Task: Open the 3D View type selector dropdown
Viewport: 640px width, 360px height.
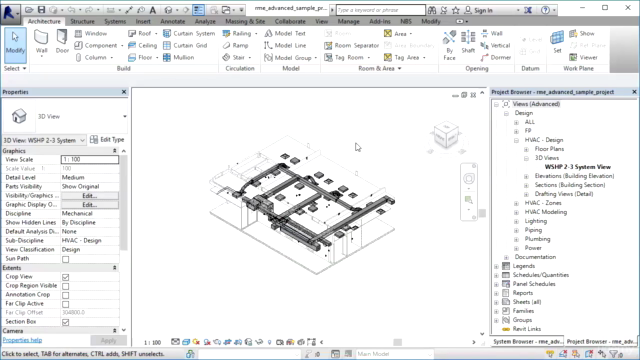Action: [124, 116]
